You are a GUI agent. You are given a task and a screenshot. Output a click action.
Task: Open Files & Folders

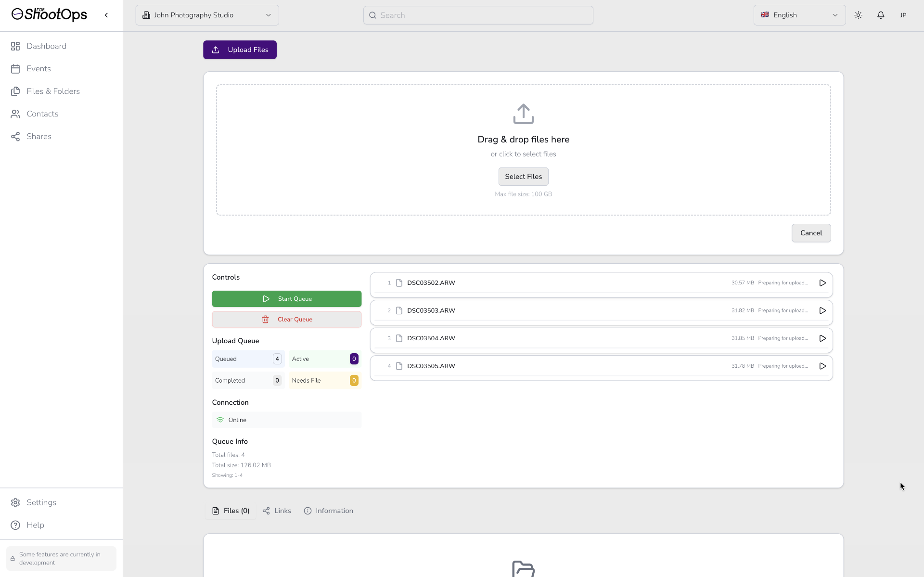pos(53,91)
